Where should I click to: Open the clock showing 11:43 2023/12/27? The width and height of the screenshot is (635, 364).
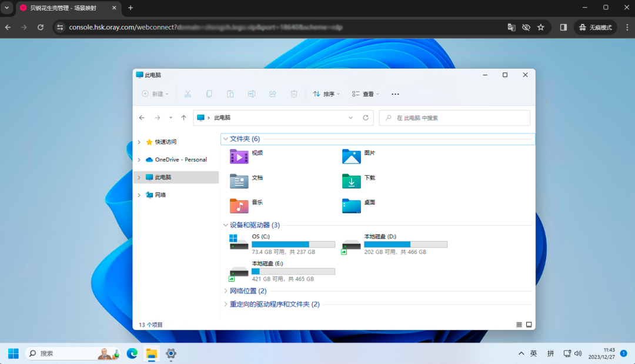coord(602,353)
